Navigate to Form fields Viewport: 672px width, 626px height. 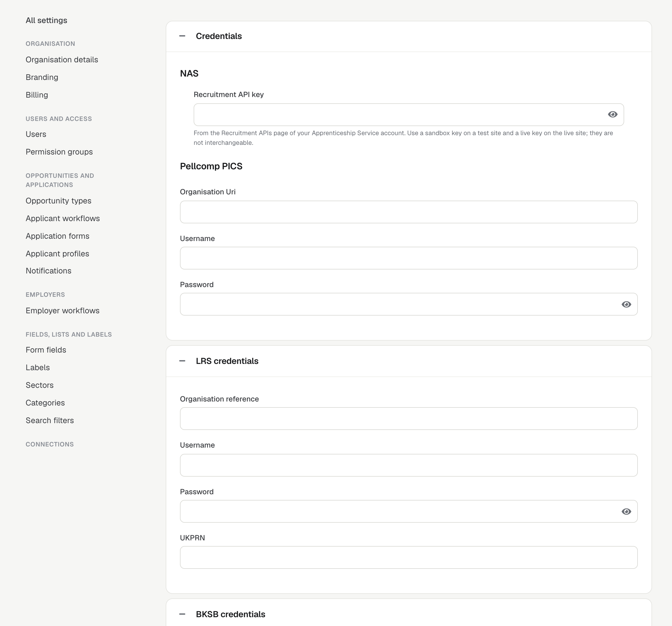[x=46, y=350]
